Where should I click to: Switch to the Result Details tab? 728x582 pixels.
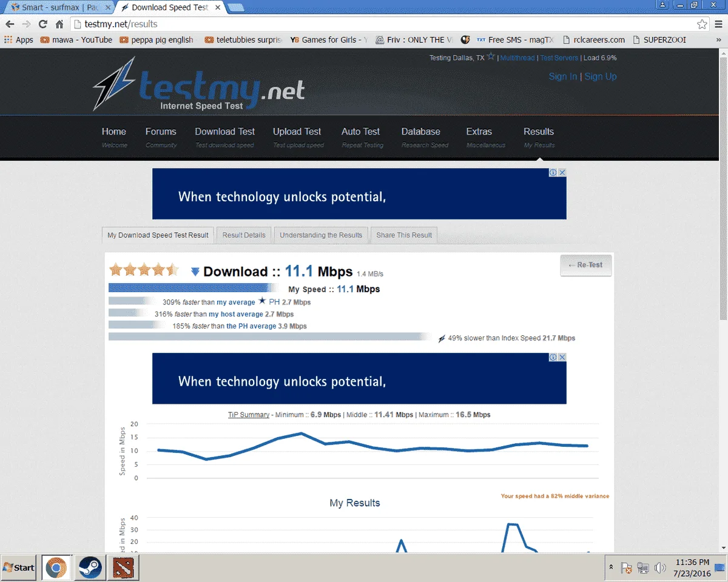coord(244,235)
